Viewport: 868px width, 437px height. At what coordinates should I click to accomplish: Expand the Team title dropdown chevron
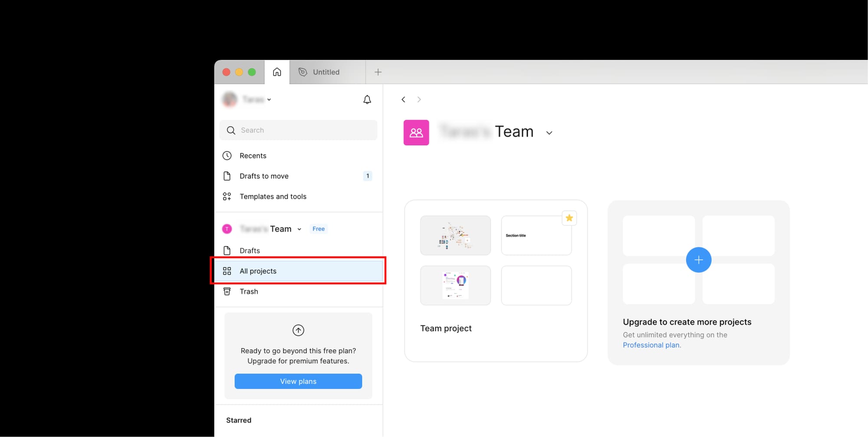tap(549, 133)
